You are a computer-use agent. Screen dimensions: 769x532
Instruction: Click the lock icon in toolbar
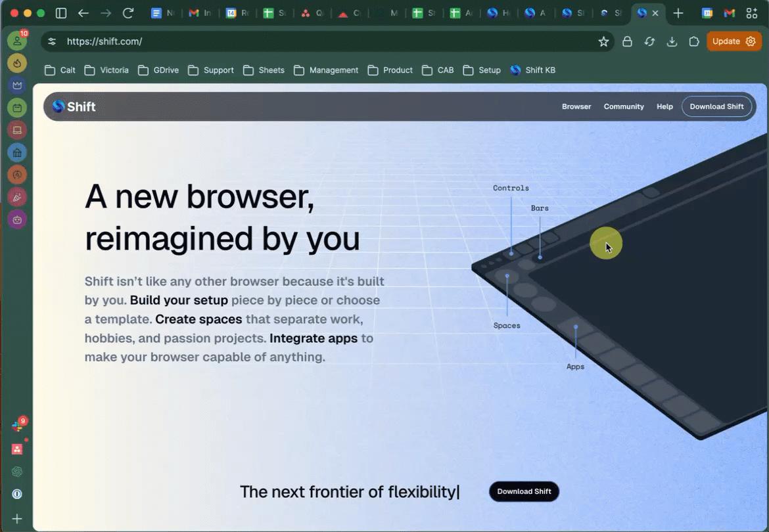(627, 41)
